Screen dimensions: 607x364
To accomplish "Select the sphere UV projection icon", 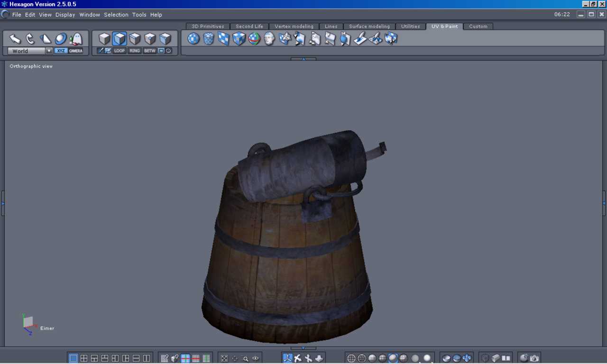I will pos(193,39).
